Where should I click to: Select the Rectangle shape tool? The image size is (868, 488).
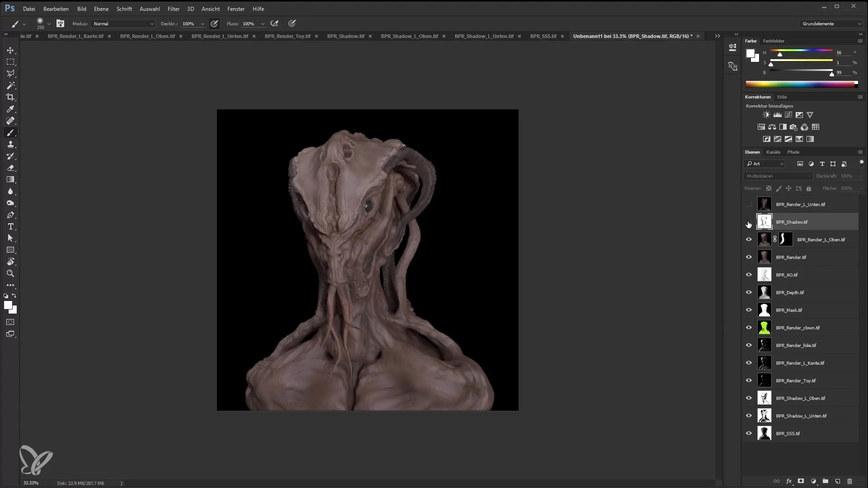pyautogui.click(x=10, y=250)
